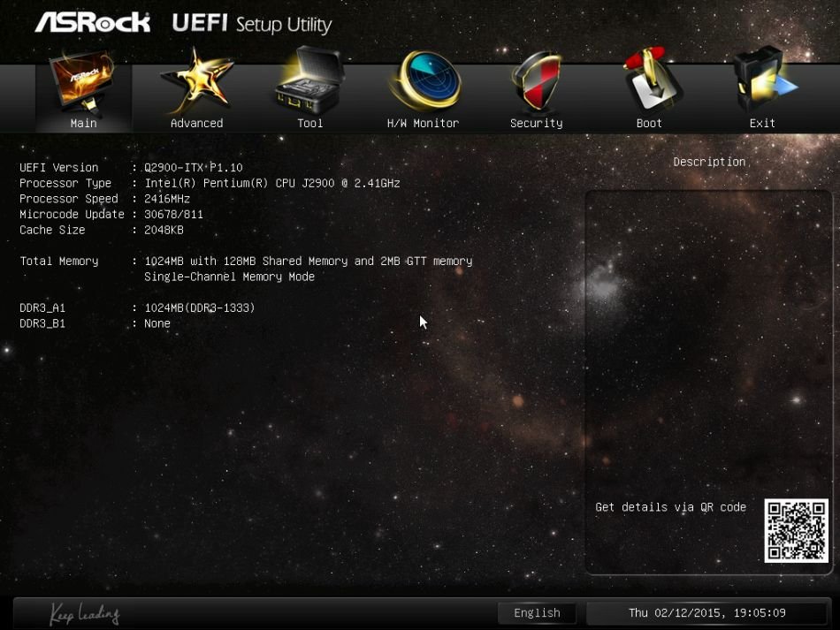This screenshot has width=840, height=630.
Task: Switch to the Security tab label
Action: (x=536, y=123)
